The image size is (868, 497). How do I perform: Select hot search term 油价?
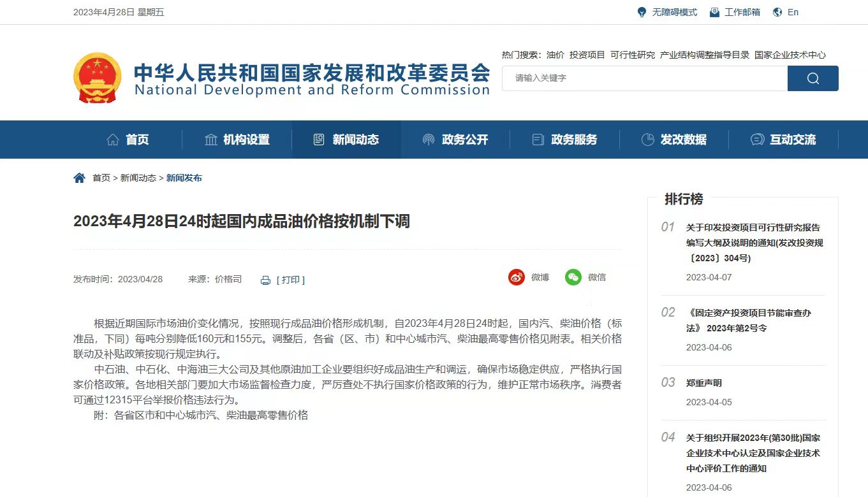point(555,55)
